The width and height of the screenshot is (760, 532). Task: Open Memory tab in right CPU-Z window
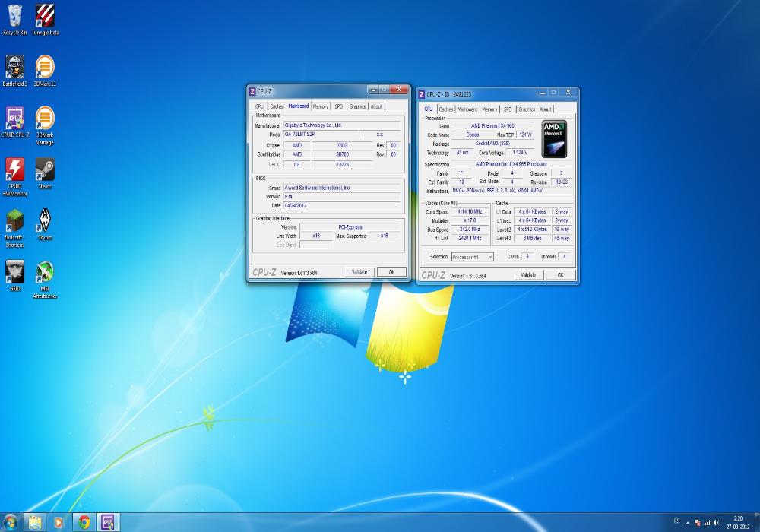point(489,109)
